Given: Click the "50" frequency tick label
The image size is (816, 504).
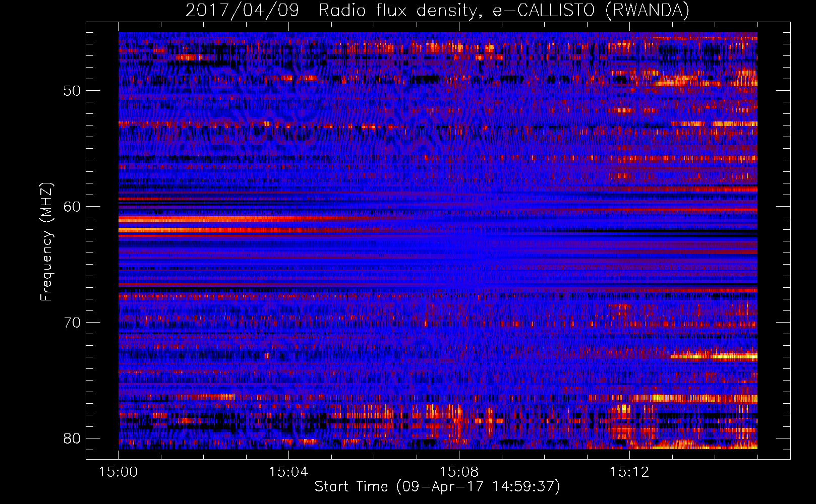Looking at the screenshot, I should pyautogui.click(x=72, y=91).
